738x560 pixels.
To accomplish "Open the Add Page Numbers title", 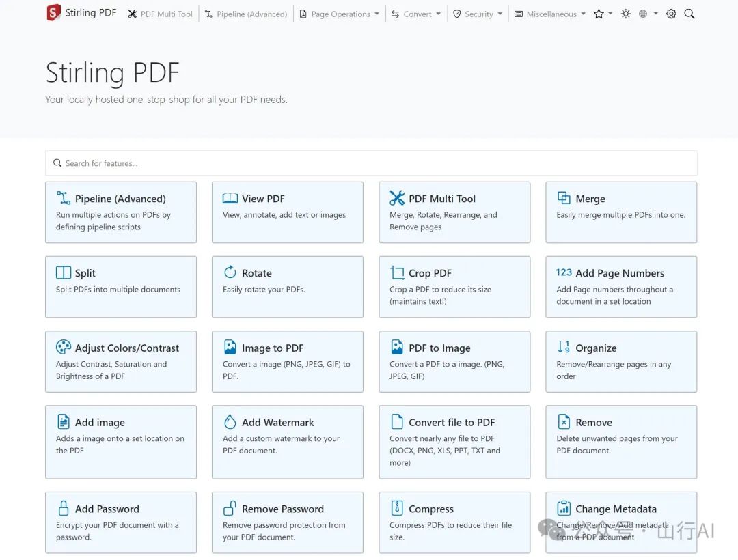I will point(620,273).
